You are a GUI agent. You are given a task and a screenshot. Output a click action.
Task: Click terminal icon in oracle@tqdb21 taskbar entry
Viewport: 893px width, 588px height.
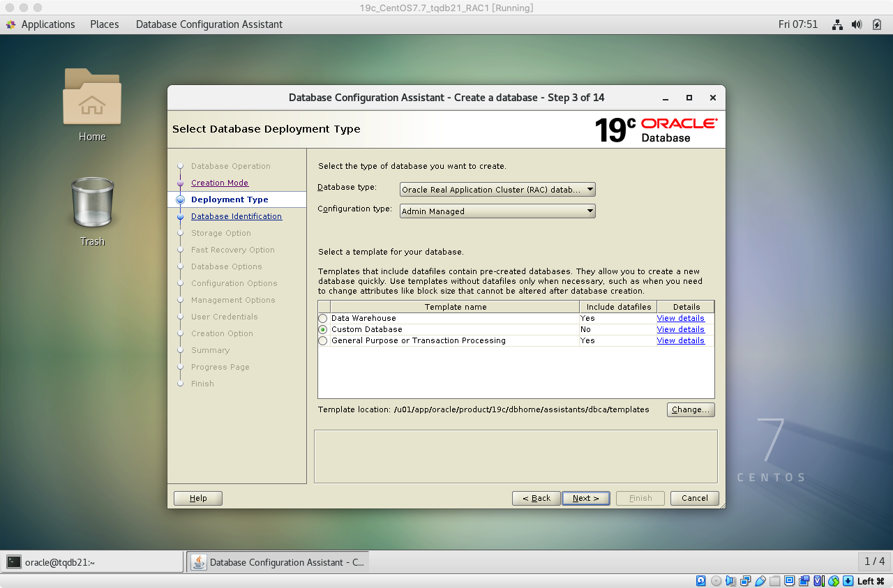(14, 562)
